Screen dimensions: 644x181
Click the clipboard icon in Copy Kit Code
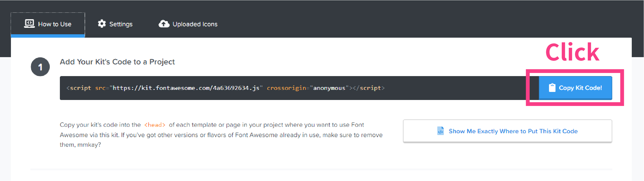coord(552,88)
